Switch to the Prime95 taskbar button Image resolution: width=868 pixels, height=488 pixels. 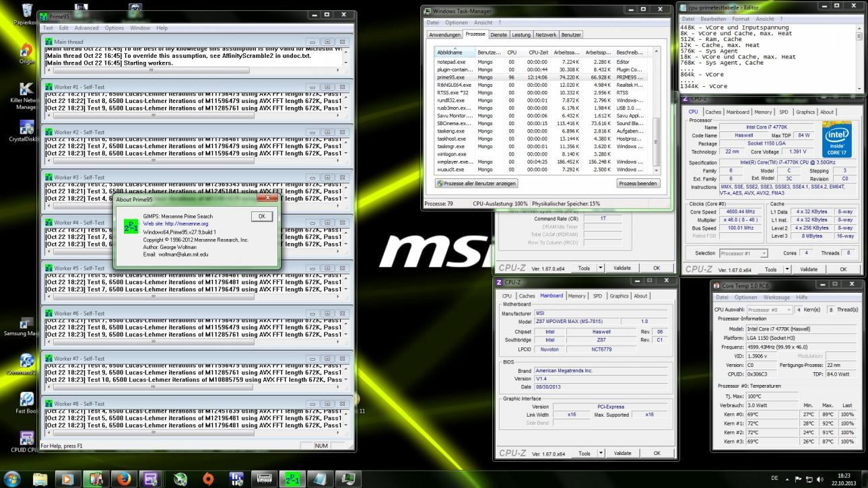[292, 479]
